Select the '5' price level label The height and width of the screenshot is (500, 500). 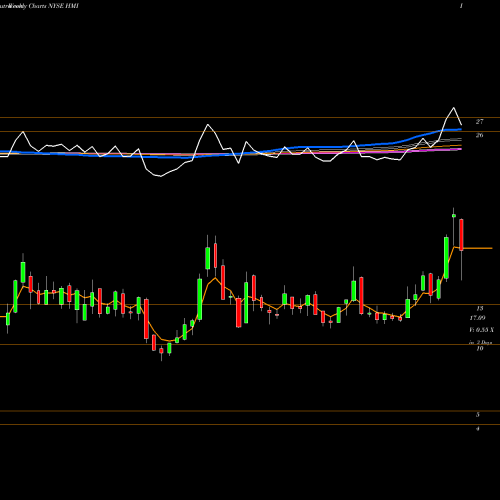(478, 415)
